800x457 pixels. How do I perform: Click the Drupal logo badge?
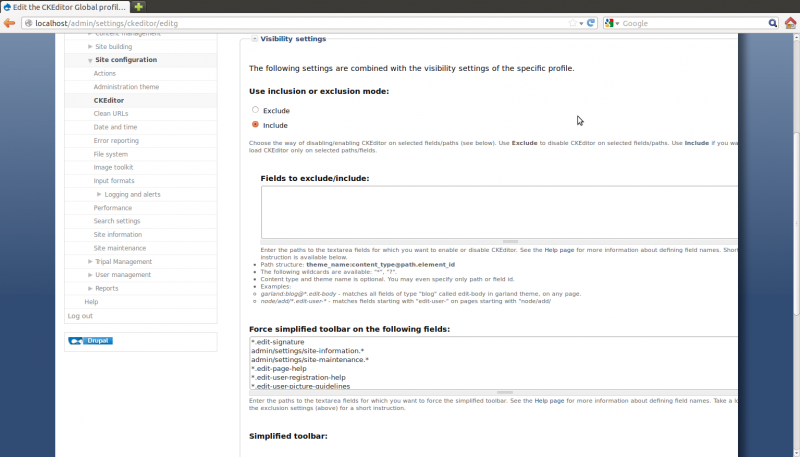point(90,341)
